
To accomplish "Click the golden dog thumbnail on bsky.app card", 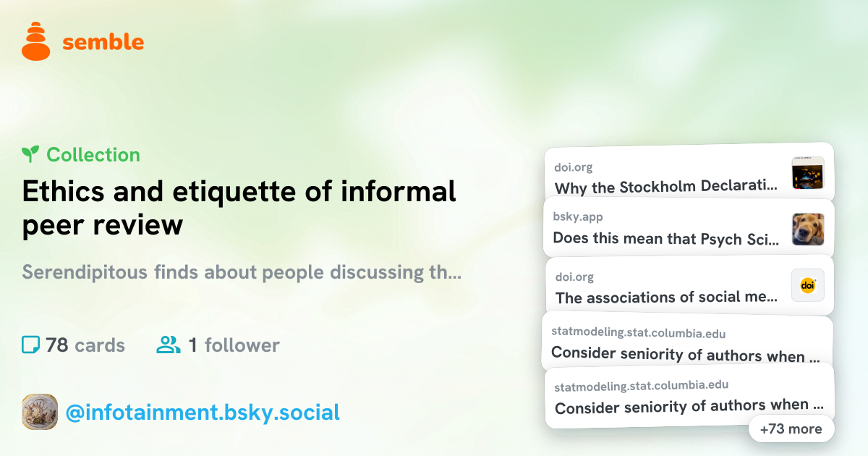I will (x=808, y=229).
